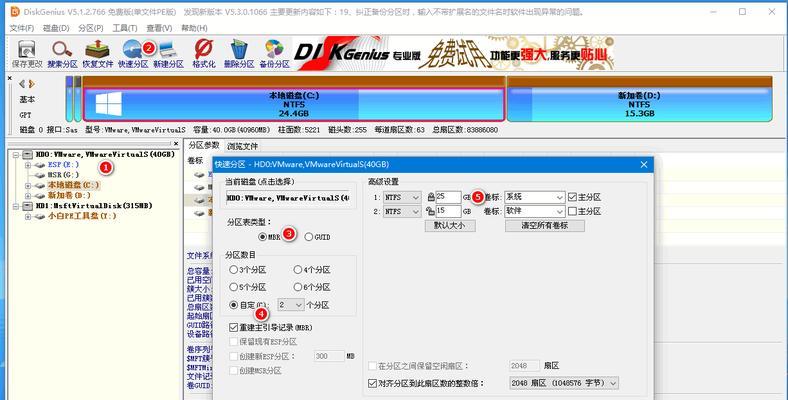Open the 分区(P) menu
Image resolution: width=788 pixels, height=400 pixels.
pyautogui.click(x=90, y=28)
